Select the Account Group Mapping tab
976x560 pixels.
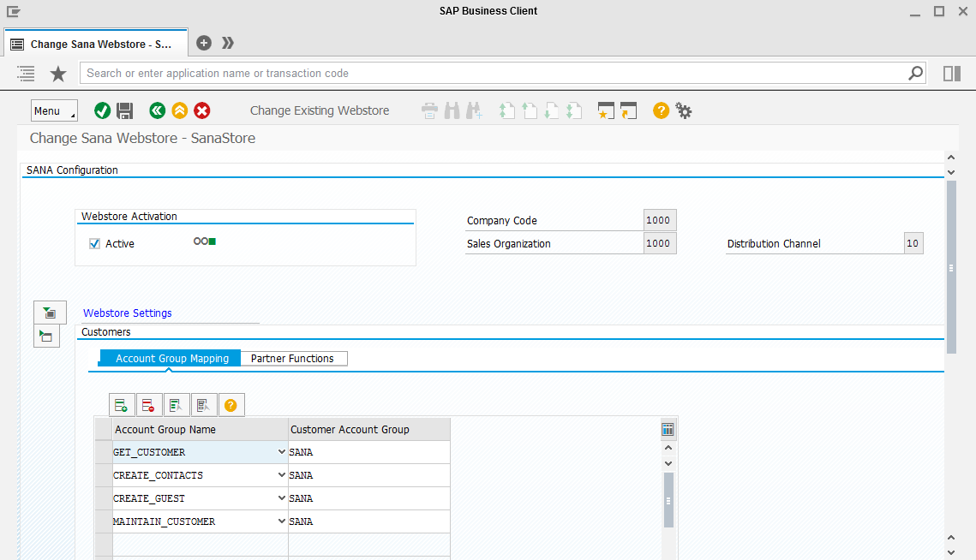coord(171,359)
